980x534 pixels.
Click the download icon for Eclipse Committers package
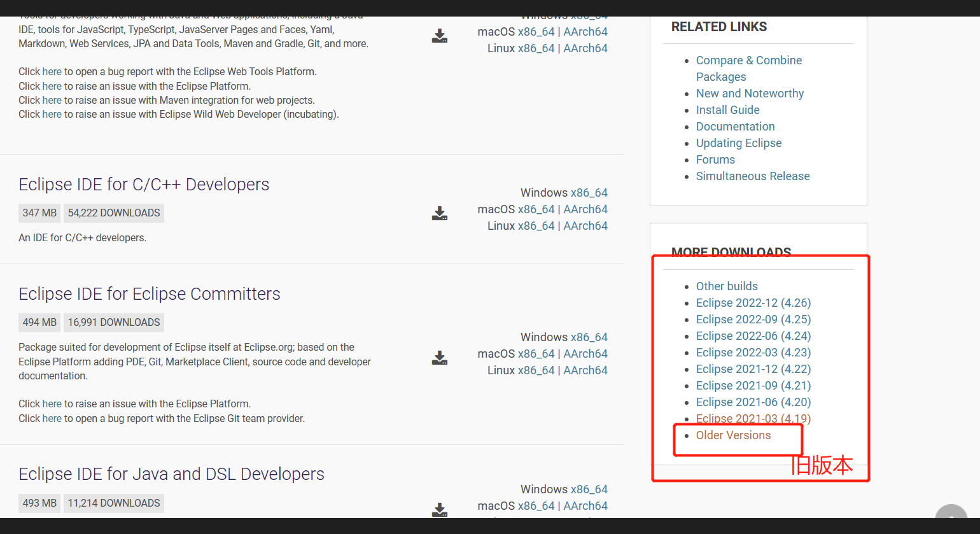coord(440,358)
